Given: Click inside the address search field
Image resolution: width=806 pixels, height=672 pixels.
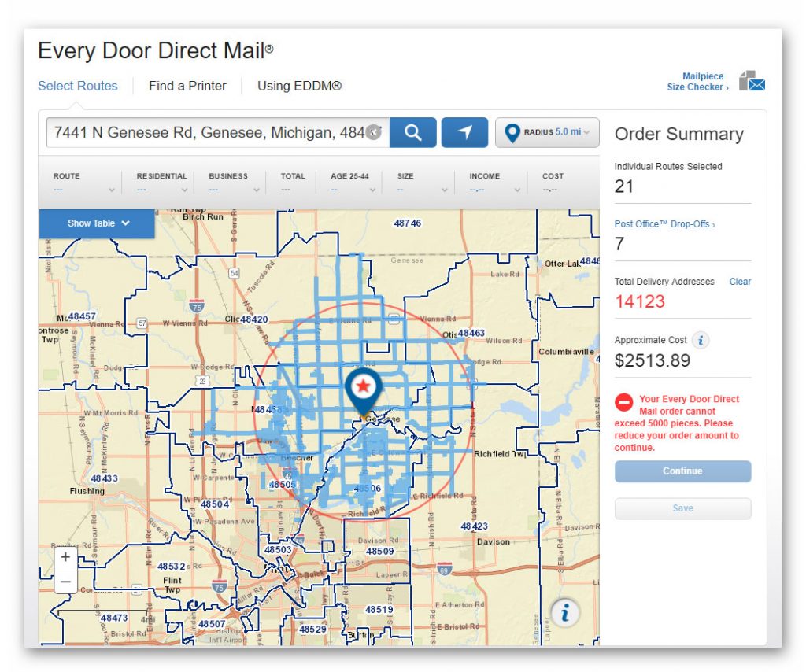Looking at the screenshot, I should pyautogui.click(x=213, y=131).
